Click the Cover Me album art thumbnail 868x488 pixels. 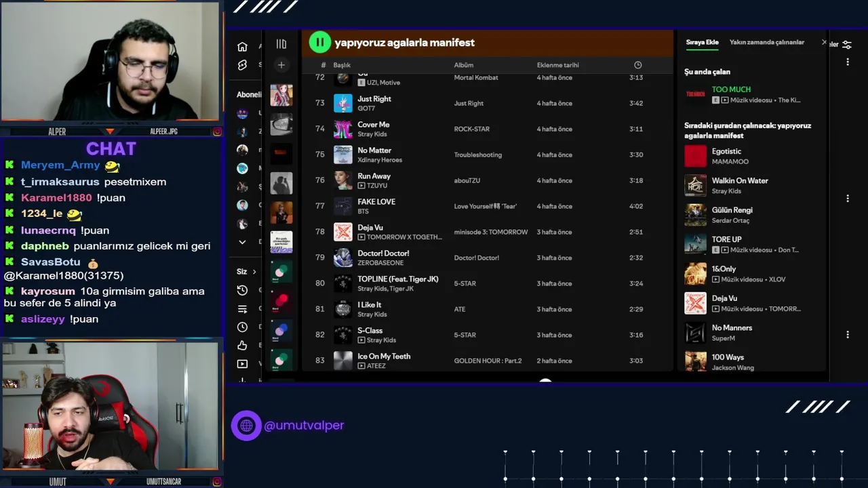tap(343, 129)
